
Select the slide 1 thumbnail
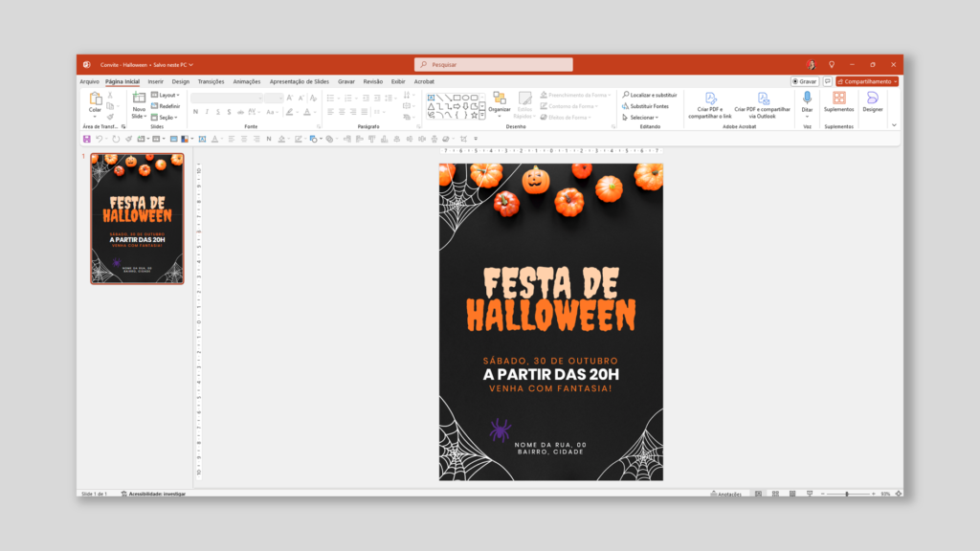[x=137, y=220]
